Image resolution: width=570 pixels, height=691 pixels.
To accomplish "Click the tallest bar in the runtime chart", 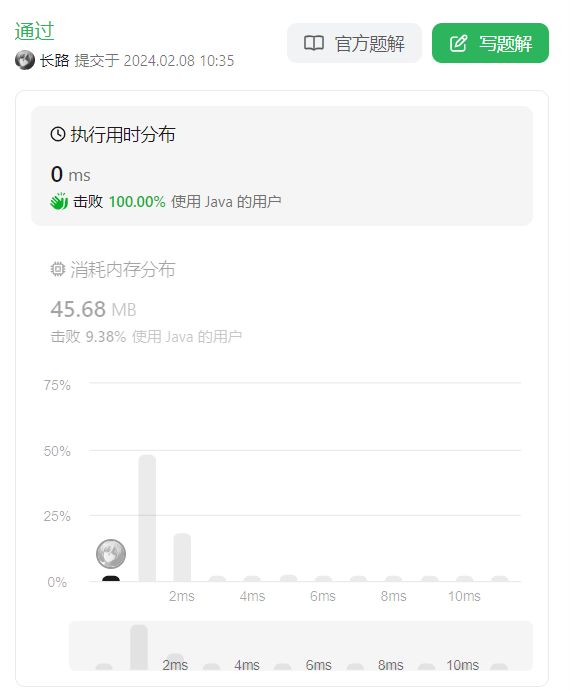I will point(147,518).
